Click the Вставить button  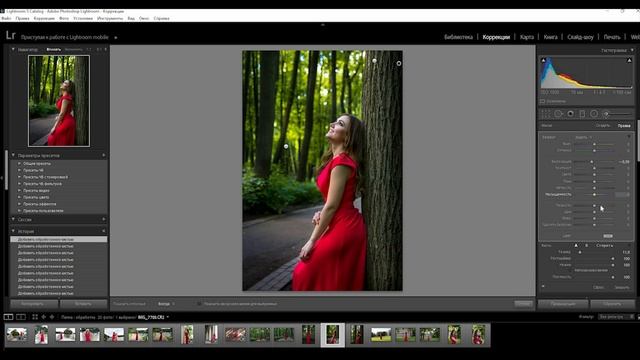(x=84, y=304)
